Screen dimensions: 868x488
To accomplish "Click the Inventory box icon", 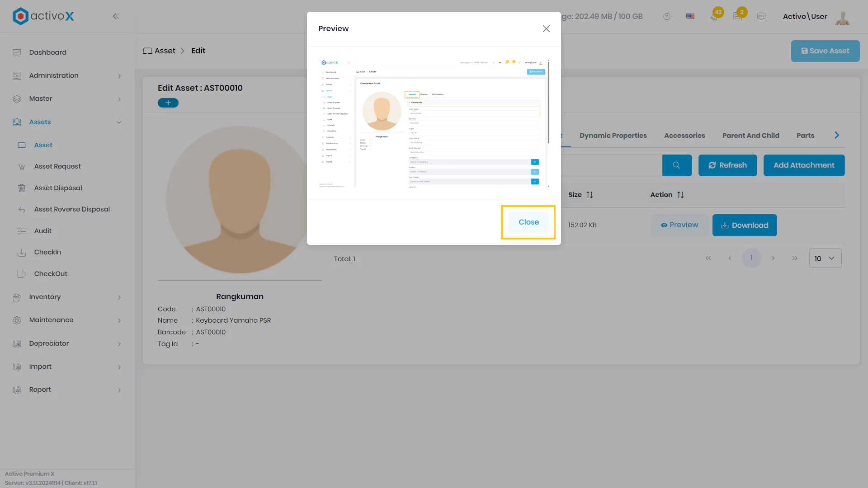I will pos(17,297).
